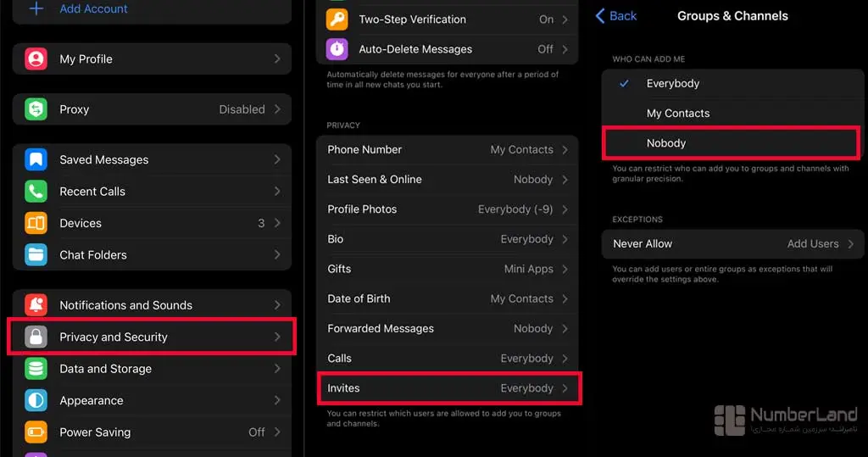The width and height of the screenshot is (868, 457).
Task: Open Saved Messages menu item
Action: coord(152,159)
